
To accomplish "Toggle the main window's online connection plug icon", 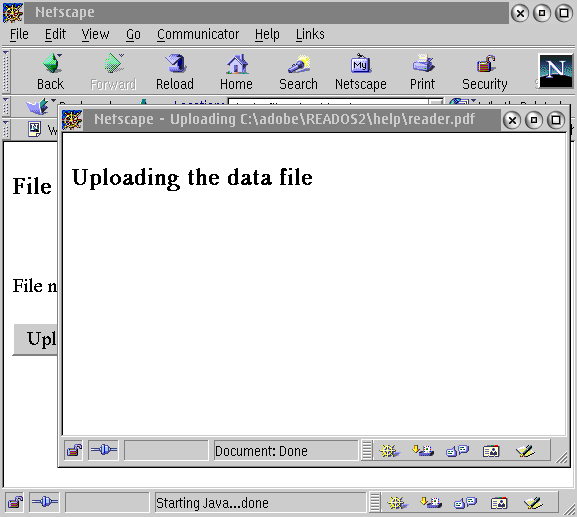I will tap(45, 502).
